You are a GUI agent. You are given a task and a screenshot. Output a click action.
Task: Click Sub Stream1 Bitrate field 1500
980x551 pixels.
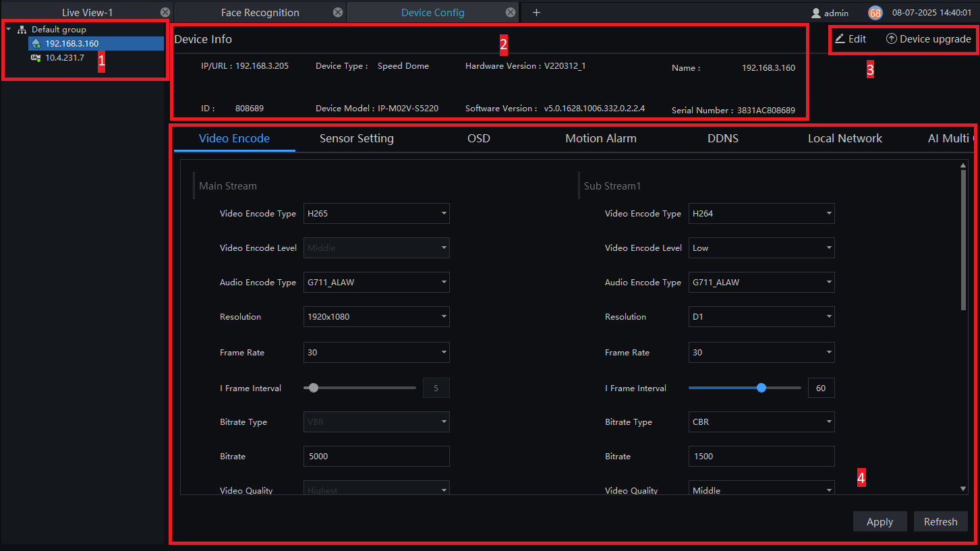pos(761,457)
